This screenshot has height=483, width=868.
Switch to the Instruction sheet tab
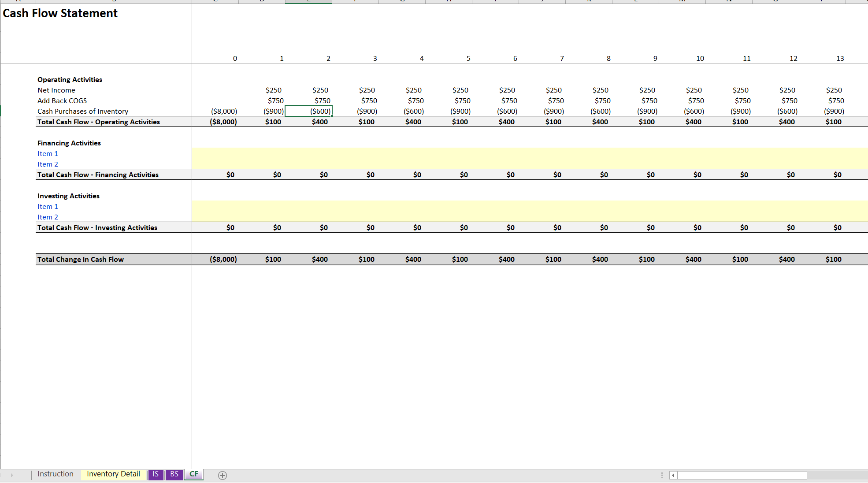(55, 474)
